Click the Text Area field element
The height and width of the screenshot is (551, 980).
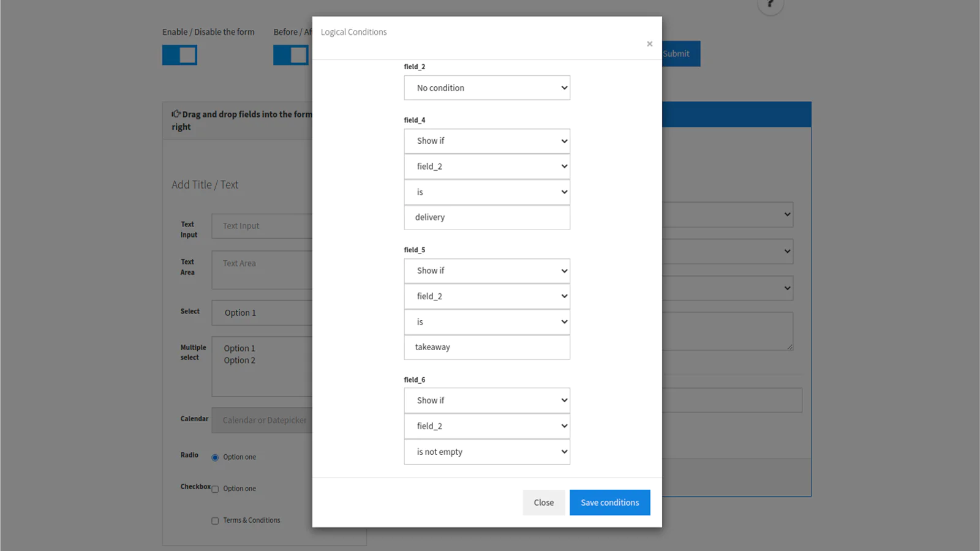pyautogui.click(x=262, y=270)
